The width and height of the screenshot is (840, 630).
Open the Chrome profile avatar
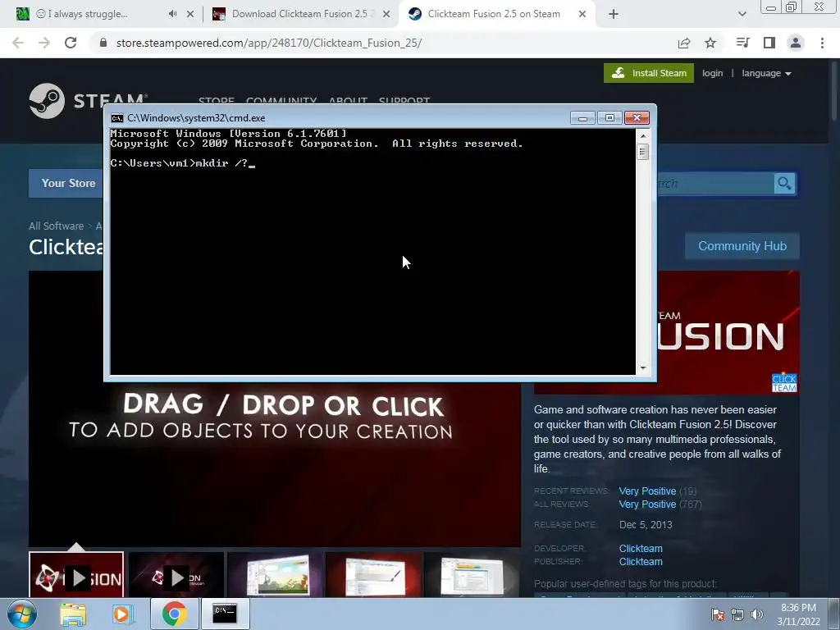point(796,43)
